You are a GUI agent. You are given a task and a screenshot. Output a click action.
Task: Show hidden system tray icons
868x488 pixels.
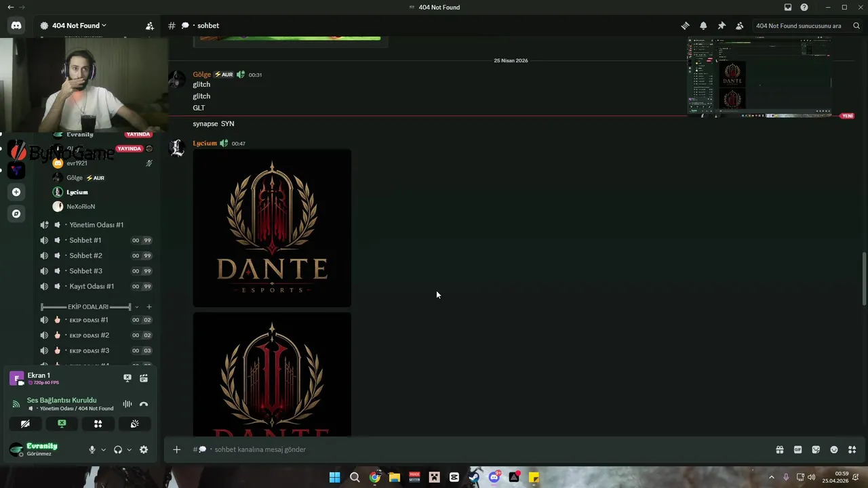(x=772, y=477)
